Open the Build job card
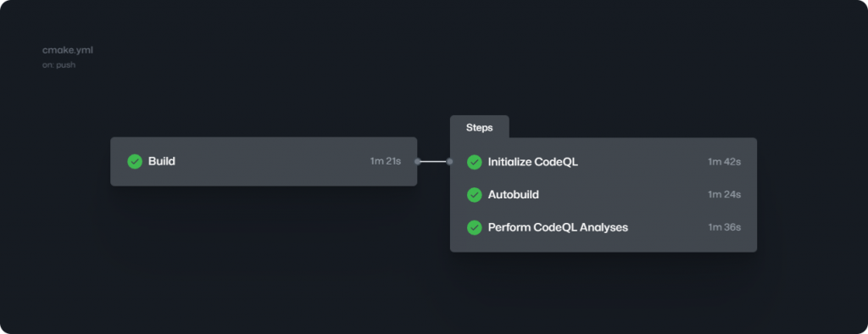Screen dimensions: 868x334 click(x=264, y=162)
